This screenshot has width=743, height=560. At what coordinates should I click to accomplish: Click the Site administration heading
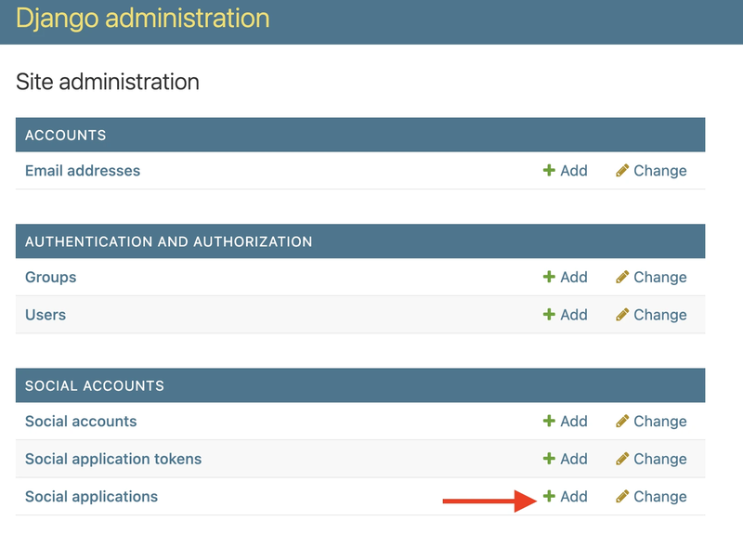coord(108,82)
